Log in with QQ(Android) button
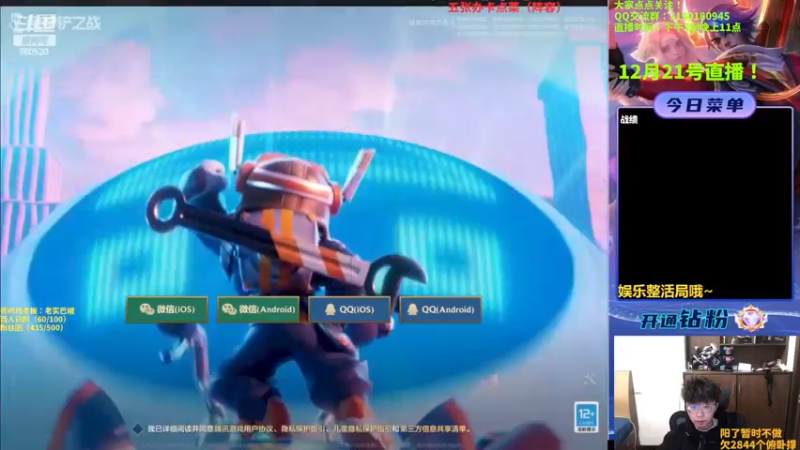This screenshot has width=800, height=450. [441, 309]
